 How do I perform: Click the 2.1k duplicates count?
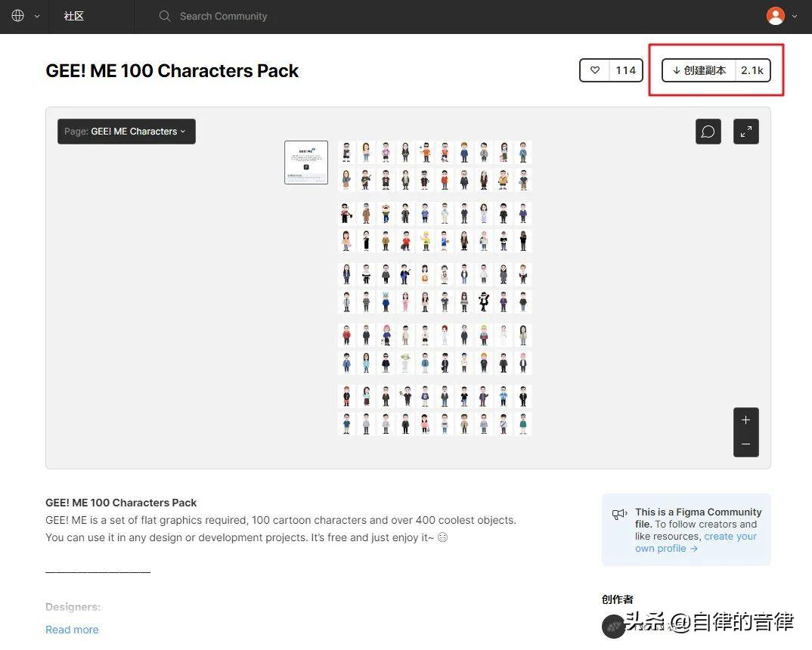[752, 70]
